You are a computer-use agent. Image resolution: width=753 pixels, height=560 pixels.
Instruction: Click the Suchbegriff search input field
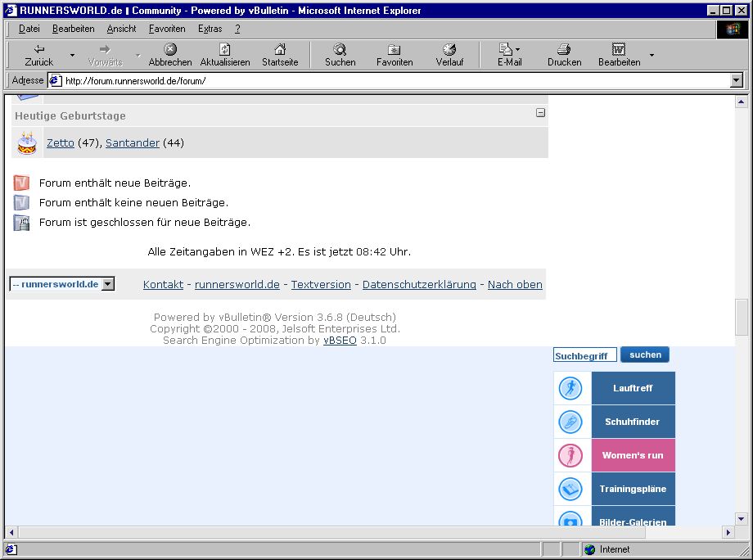[584, 355]
